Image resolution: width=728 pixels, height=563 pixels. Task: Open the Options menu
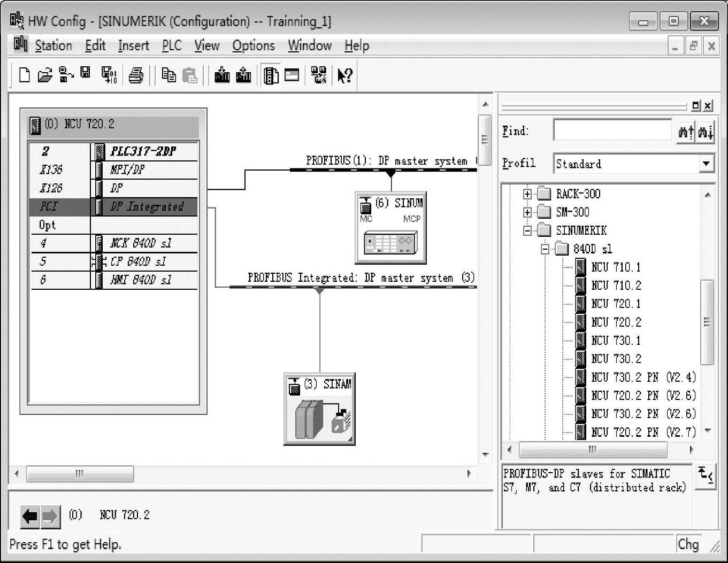[254, 46]
